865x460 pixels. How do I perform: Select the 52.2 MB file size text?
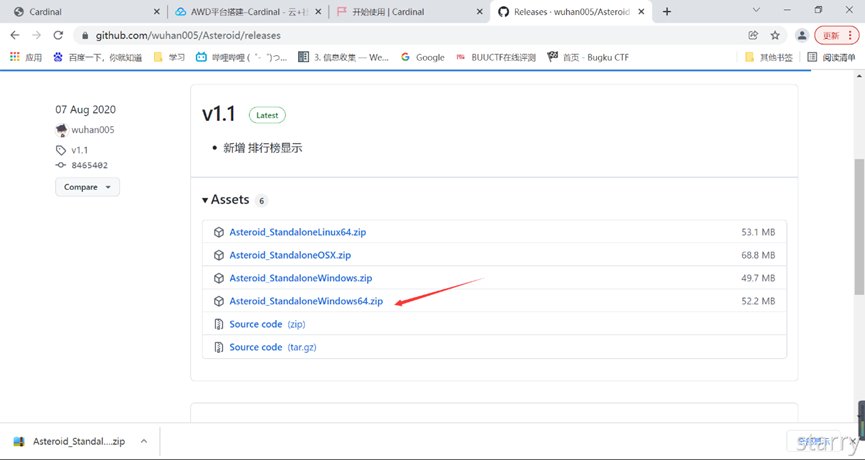[x=758, y=301]
